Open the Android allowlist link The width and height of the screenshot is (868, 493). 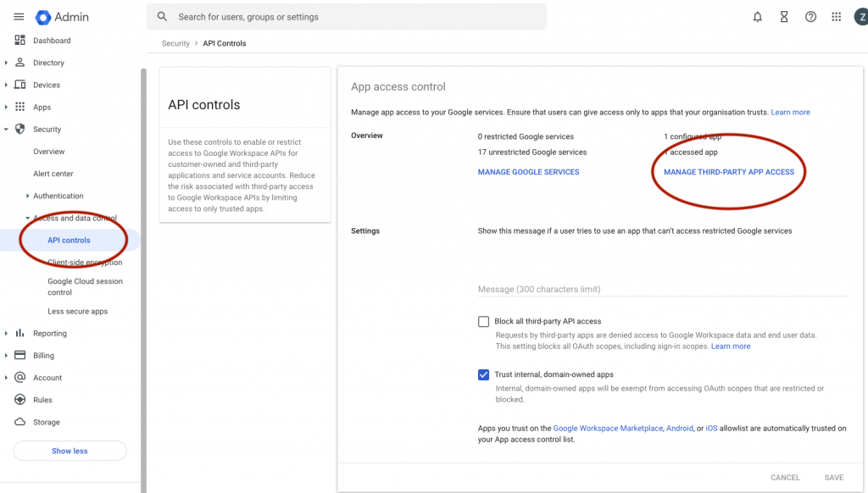(x=680, y=429)
